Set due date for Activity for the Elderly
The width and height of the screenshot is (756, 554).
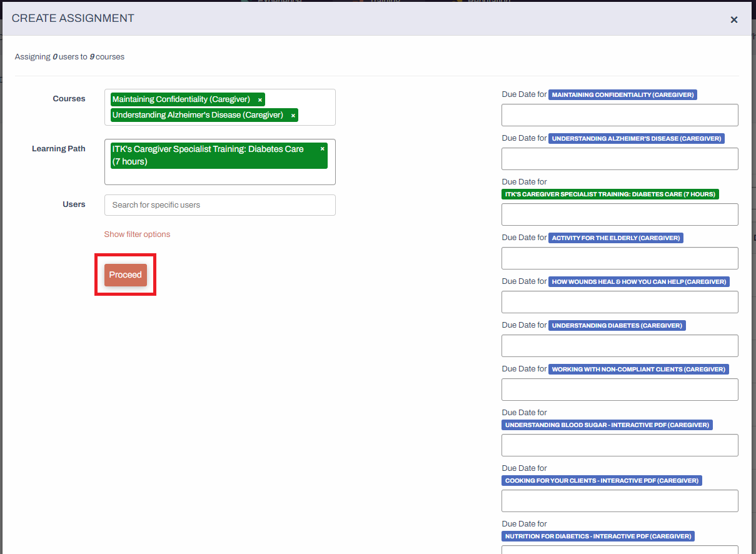pyautogui.click(x=619, y=258)
